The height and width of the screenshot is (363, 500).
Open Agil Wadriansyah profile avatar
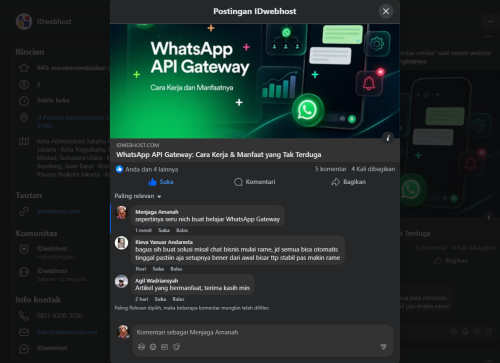point(121,281)
